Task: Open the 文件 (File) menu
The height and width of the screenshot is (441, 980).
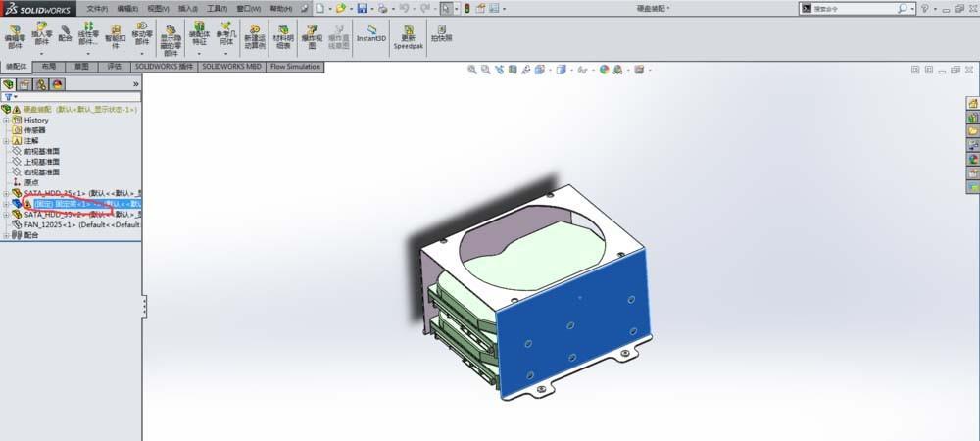Action: [97, 9]
